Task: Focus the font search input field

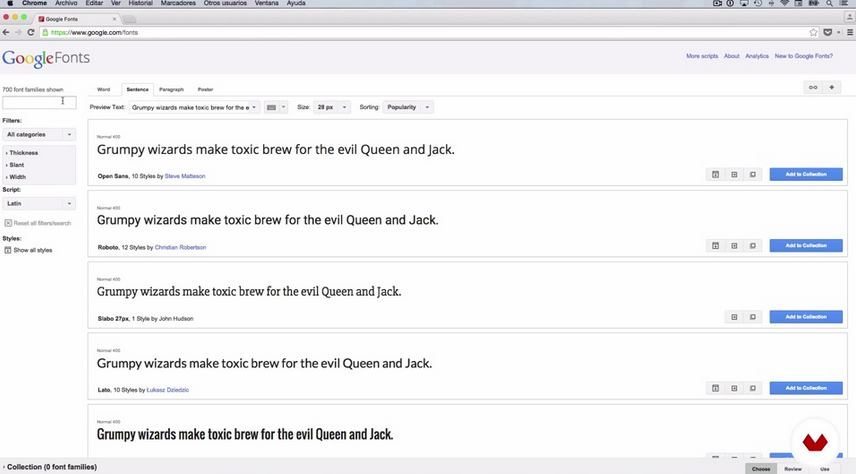Action: point(39,102)
